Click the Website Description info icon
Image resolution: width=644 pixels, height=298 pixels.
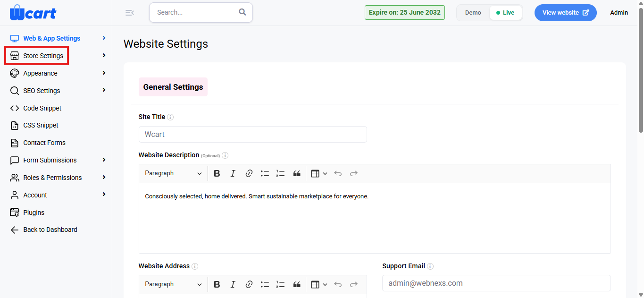(225, 155)
